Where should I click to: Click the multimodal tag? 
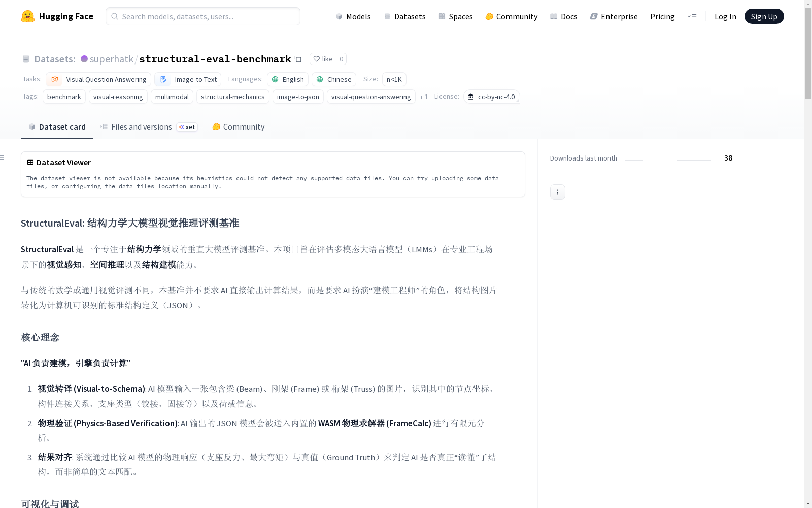pos(172,97)
